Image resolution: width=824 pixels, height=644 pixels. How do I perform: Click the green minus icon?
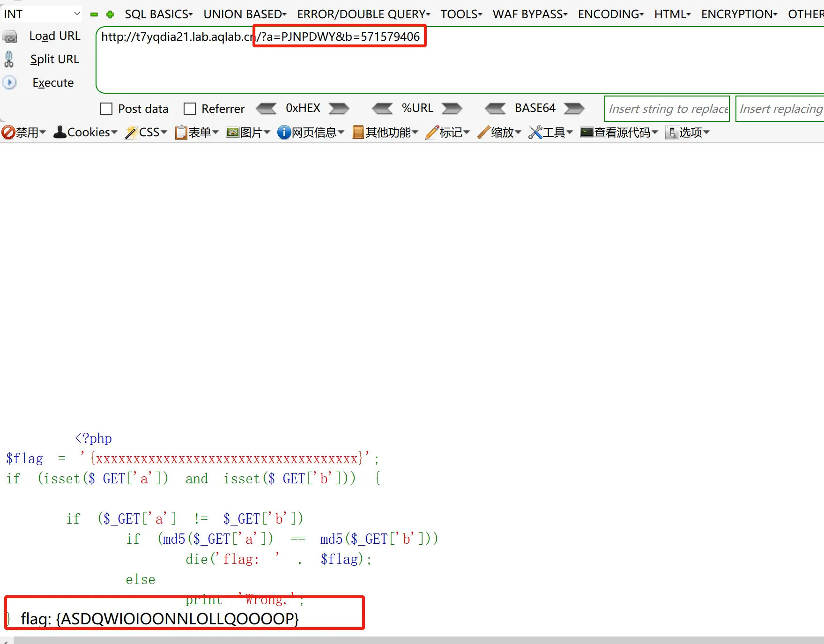(x=94, y=15)
